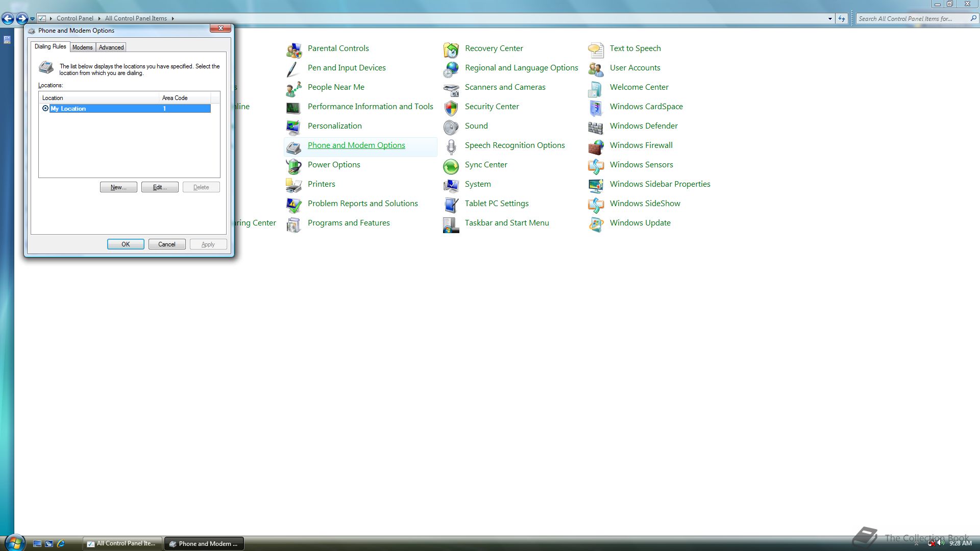Viewport: 980px width, 551px height.
Task: Switch to All Control Panel Items taskbar button
Action: (x=122, y=544)
